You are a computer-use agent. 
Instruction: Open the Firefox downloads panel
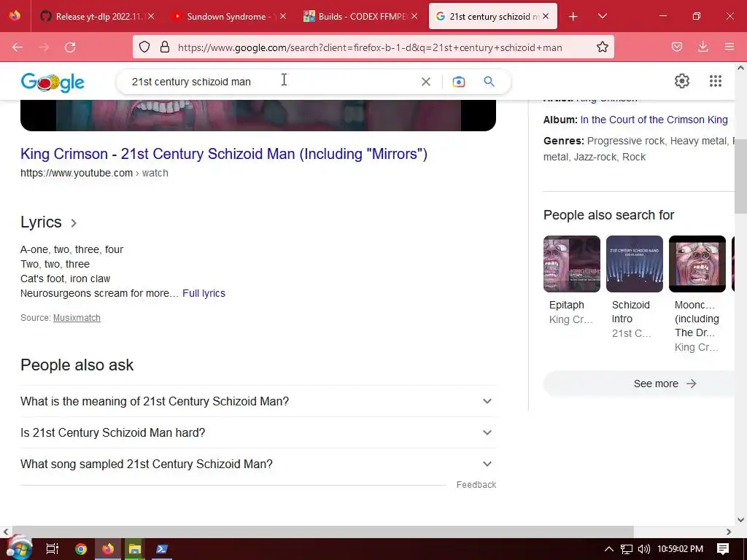[x=703, y=47]
